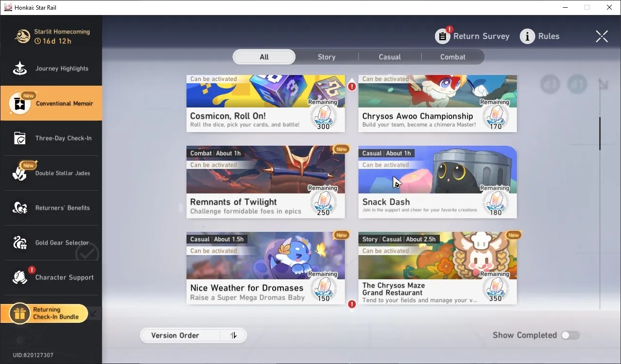Screen dimensions: 621x364
Task: Minimize the Honkai: Star Rail window
Action: (565, 7)
